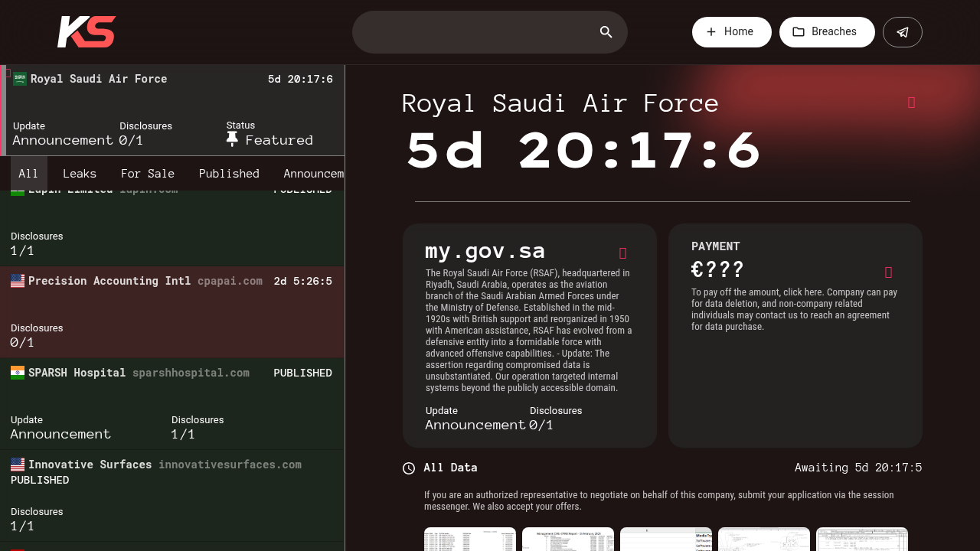Select the All tab
This screenshot has width=980, height=551.
pos(28,174)
